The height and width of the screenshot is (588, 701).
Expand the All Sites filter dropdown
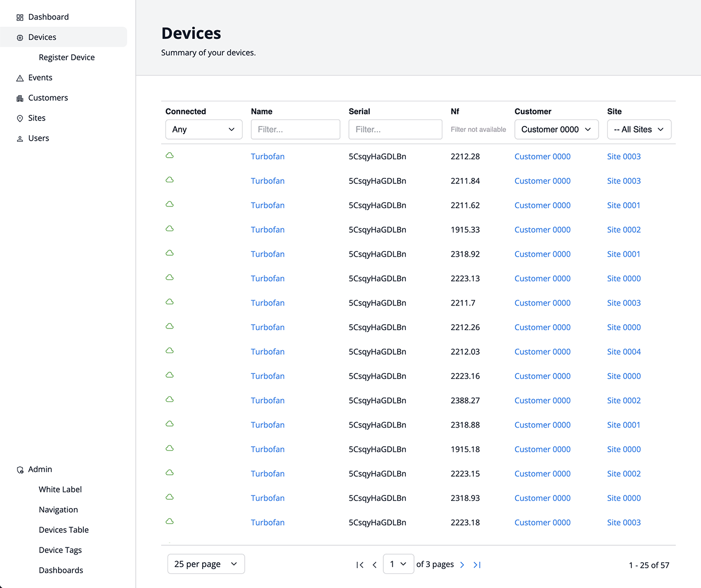[x=639, y=130]
